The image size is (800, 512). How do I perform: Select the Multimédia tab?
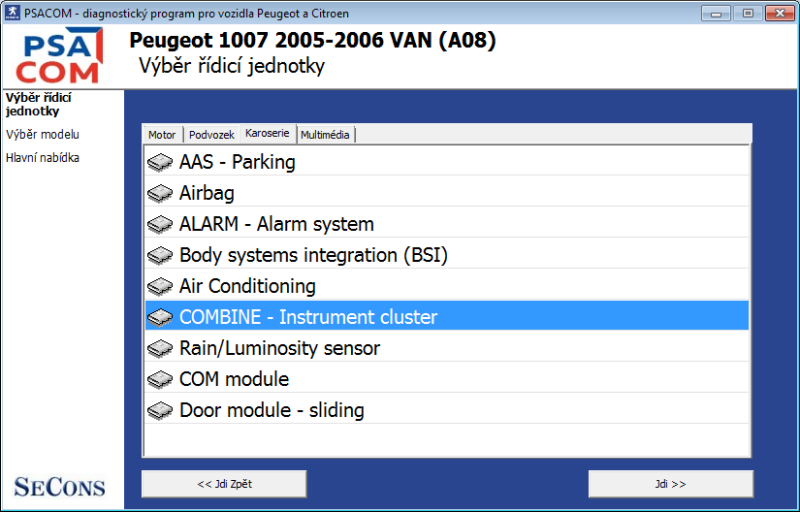pyautogui.click(x=325, y=135)
